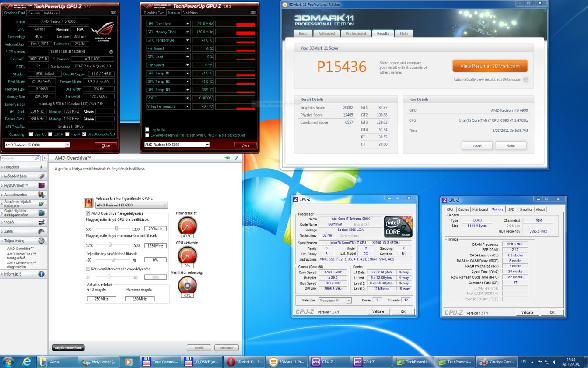Open the Advanced tab in 3DMark 11

tap(326, 33)
